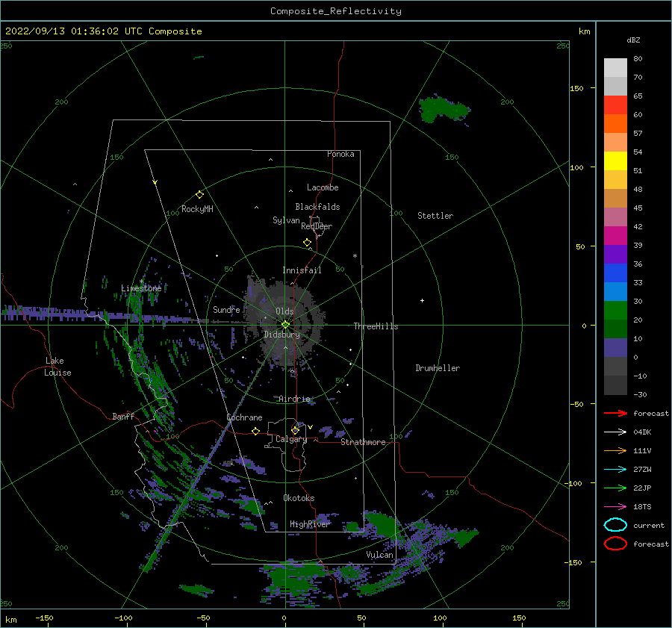Select the Lake Louise label
The width and height of the screenshot is (672, 628).
57,367
